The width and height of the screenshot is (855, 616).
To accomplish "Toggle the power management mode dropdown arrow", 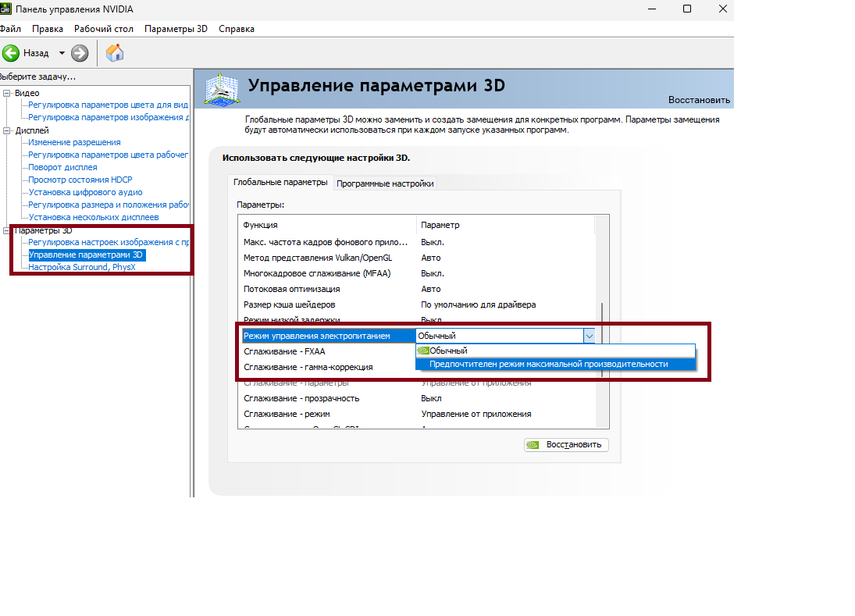I will coord(589,336).
